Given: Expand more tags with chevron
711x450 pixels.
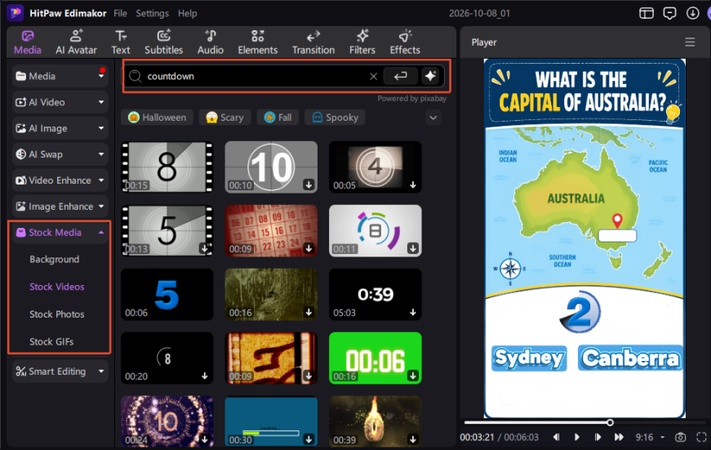Looking at the screenshot, I should pyautogui.click(x=433, y=118).
